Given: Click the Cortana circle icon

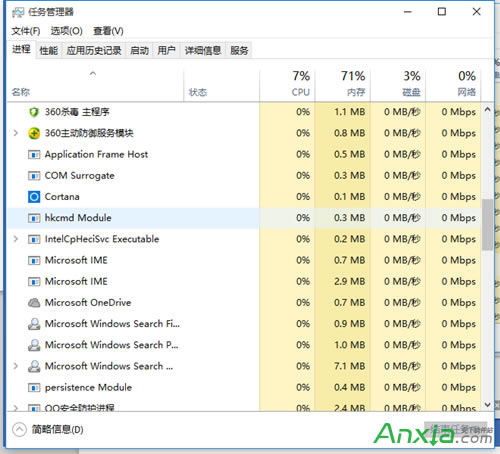Looking at the screenshot, I should [34, 197].
